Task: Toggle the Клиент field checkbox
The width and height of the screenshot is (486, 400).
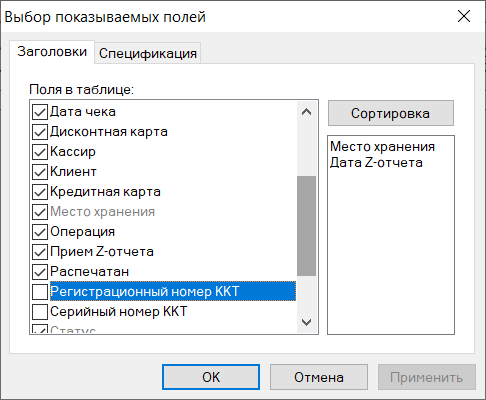Action: [40, 172]
